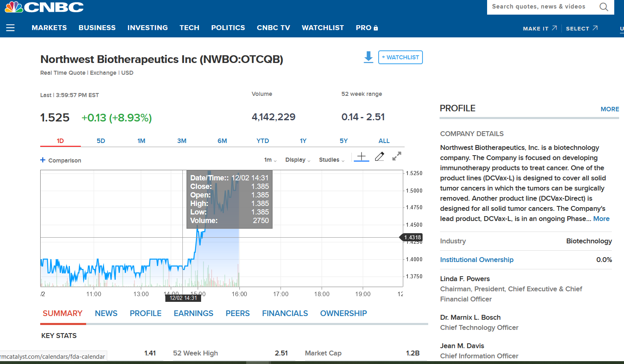
Task: Open the hamburger navigation menu
Action: 11,28
